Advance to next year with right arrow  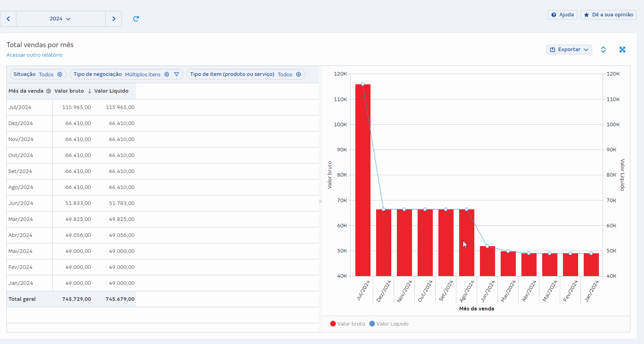114,19
